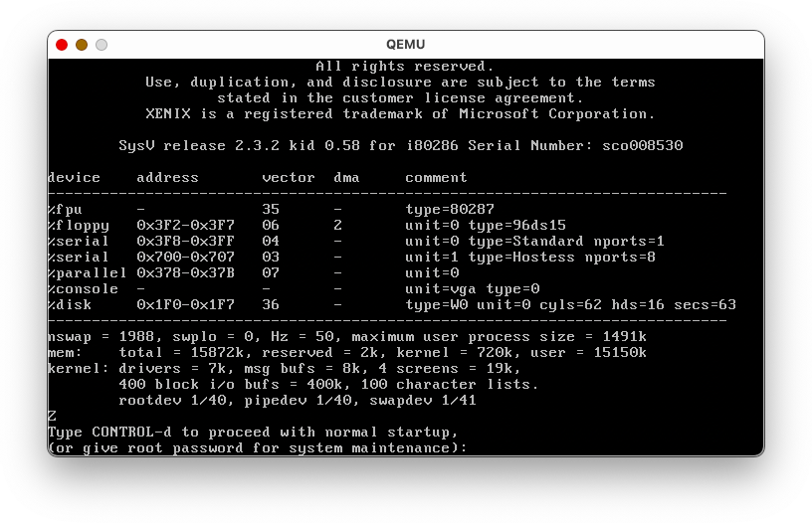Image resolution: width=812 pixels, height=523 pixels.
Task: Click 'swapdev 1/41' text
Action: [423, 401]
